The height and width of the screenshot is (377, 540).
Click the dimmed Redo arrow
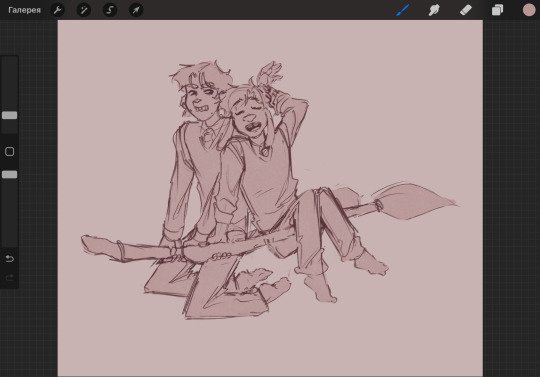pyautogui.click(x=10, y=277)
